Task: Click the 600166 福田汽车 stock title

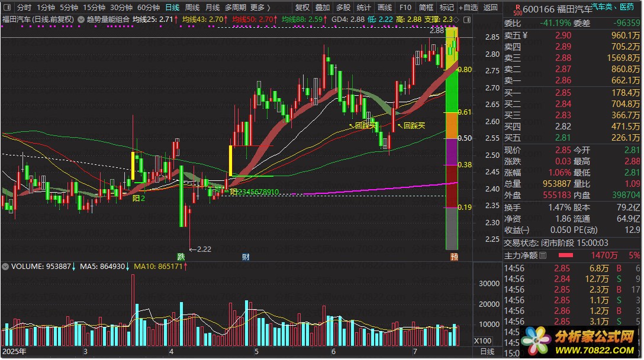Action: (558, 9)
